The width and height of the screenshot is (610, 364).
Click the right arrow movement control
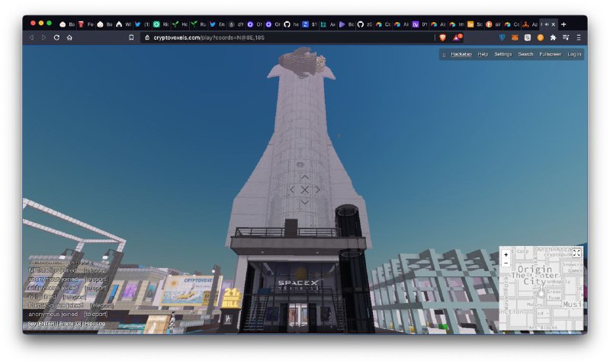tap(318, 190)
